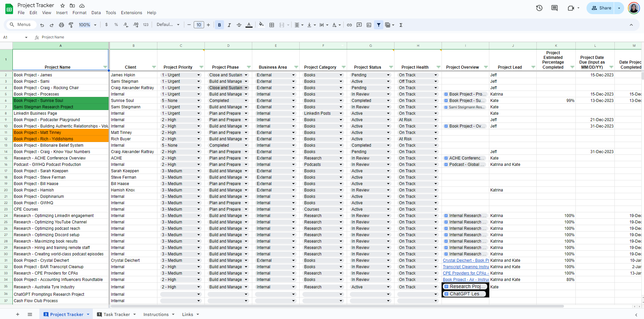This screenshot has height=319, width=644.
Task: Switch to the Task Tracker sheet tab
Action: tap(116, 314)
